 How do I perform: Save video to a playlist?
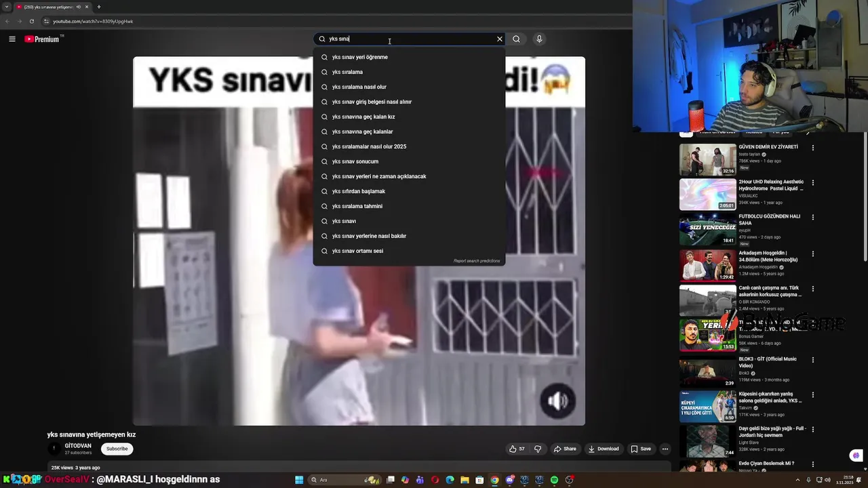[641, 449]
